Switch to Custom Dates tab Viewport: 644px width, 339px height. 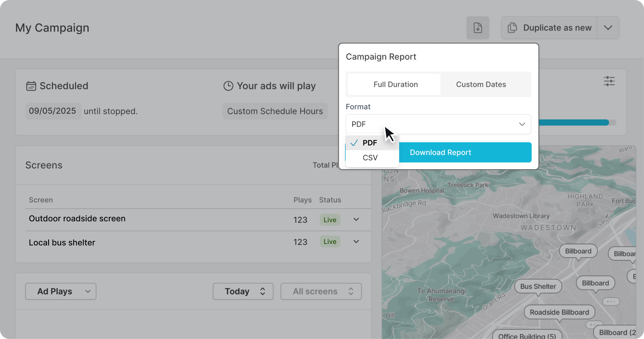(x=481, y=85)
